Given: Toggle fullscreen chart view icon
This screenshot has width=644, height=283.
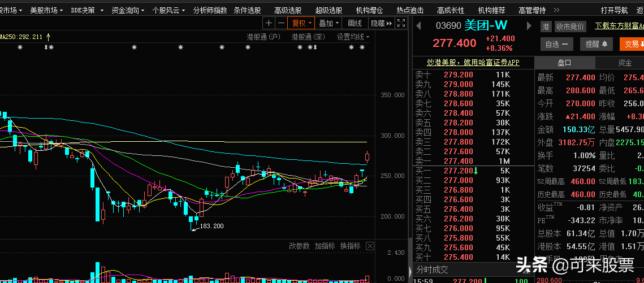Looking at the screenshot, I should click(x=401, y=23).
